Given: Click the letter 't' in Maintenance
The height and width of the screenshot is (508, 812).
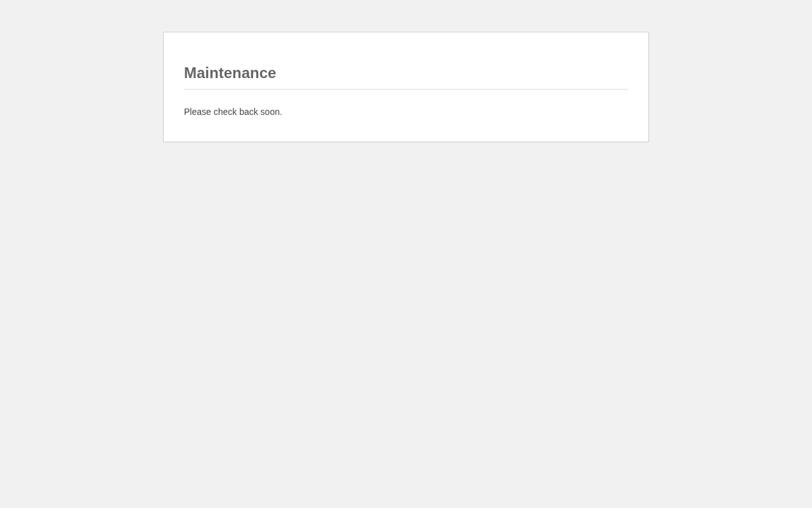Looking at the screenshot, I should pyautogui.click(x=221, y=73).
